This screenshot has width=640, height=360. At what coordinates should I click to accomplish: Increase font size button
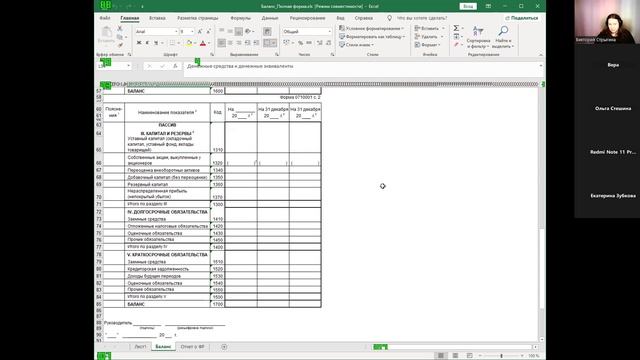200,31
